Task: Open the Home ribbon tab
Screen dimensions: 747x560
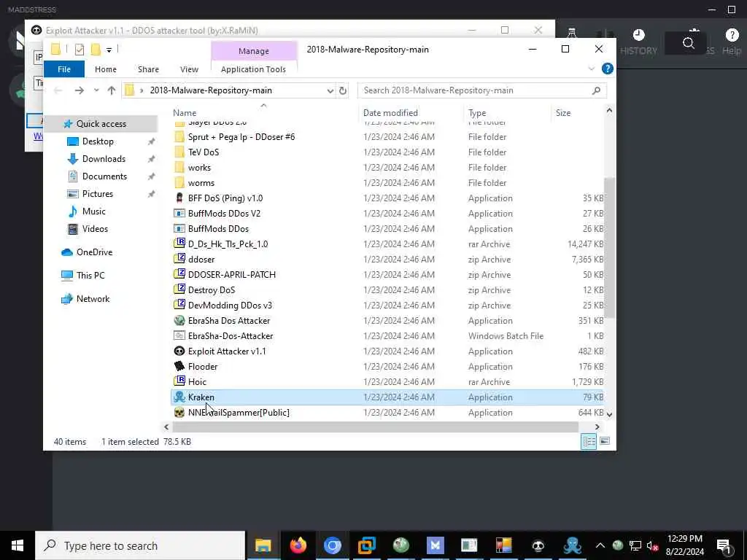Action: (x=105, y=69)
